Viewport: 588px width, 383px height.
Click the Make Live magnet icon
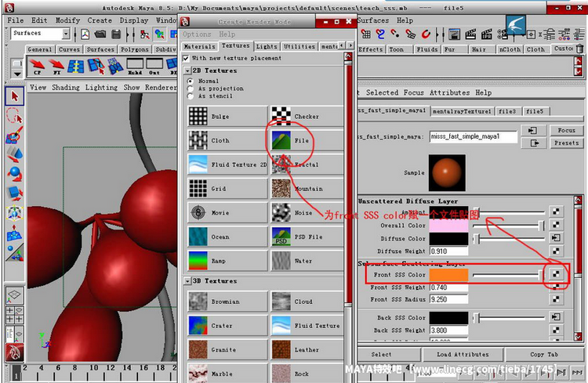426,34
